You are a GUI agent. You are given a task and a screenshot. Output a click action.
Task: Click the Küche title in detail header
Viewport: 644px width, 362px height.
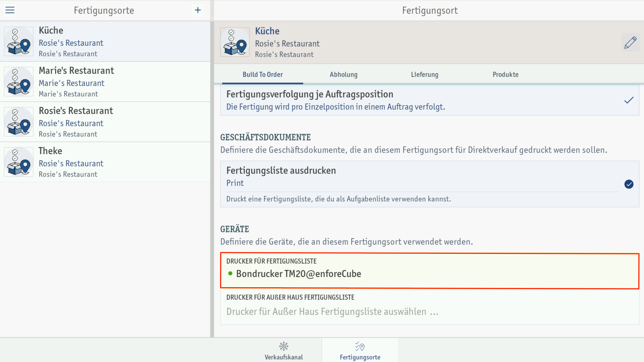point(267,31)
